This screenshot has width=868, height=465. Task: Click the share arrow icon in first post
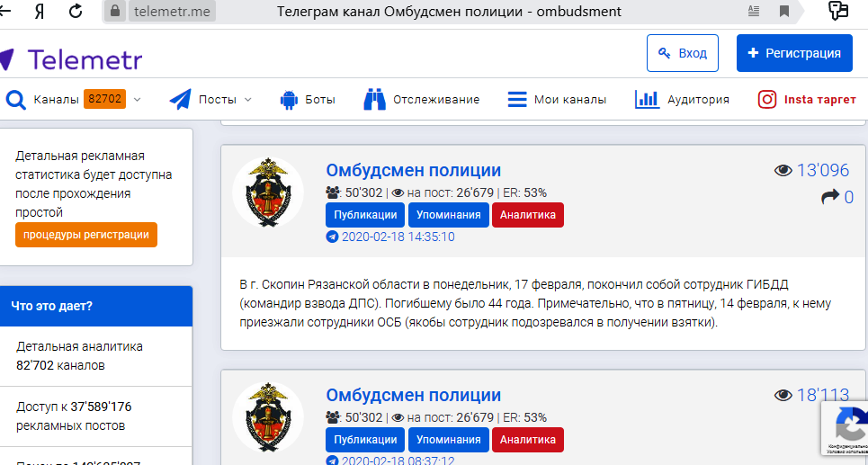coord(830,197)
